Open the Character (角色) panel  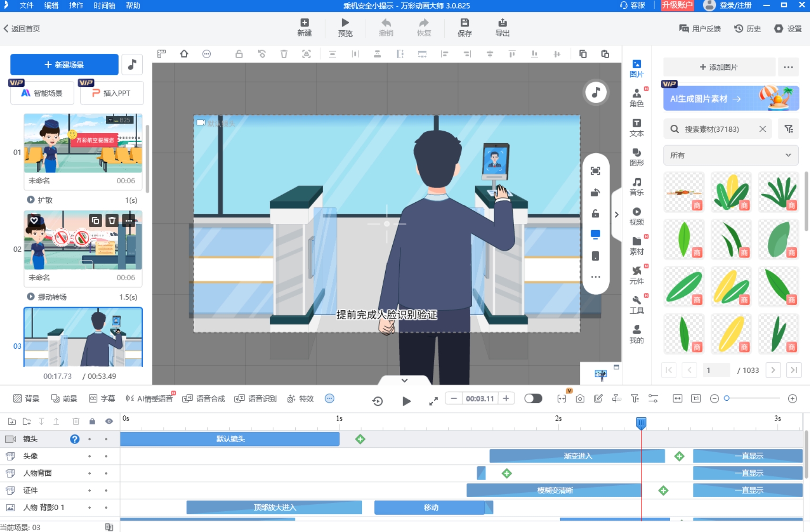(x=637, y=98)
